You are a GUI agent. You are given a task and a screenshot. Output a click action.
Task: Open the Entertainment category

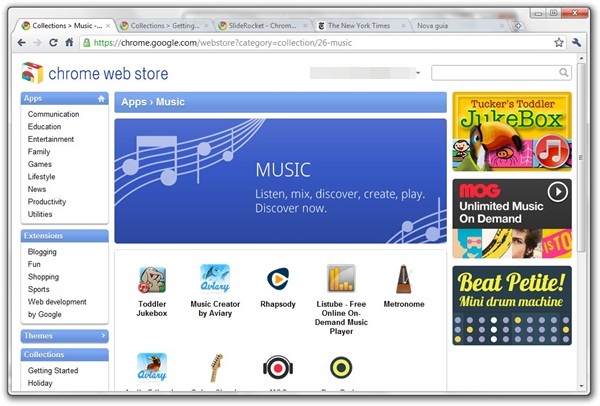pyautogui.click(x=51, y=139)
